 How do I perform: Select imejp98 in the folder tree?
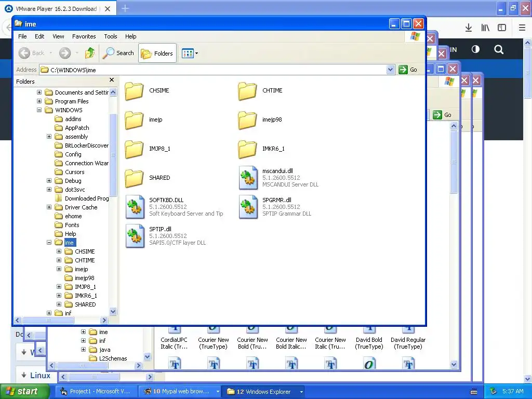tap(85, 278)
